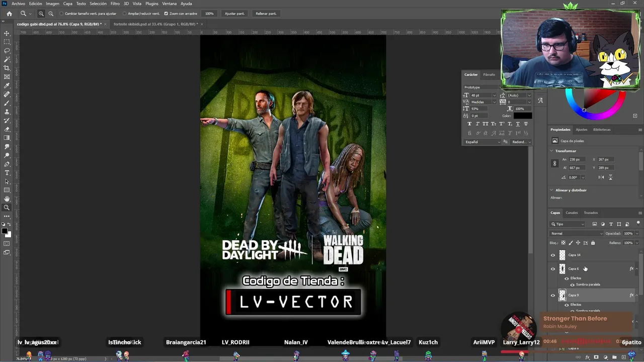Screen dimensions: 644x362
Task: Toggle layer filtering switch in Capas
Action: click(x=638, y=223)
